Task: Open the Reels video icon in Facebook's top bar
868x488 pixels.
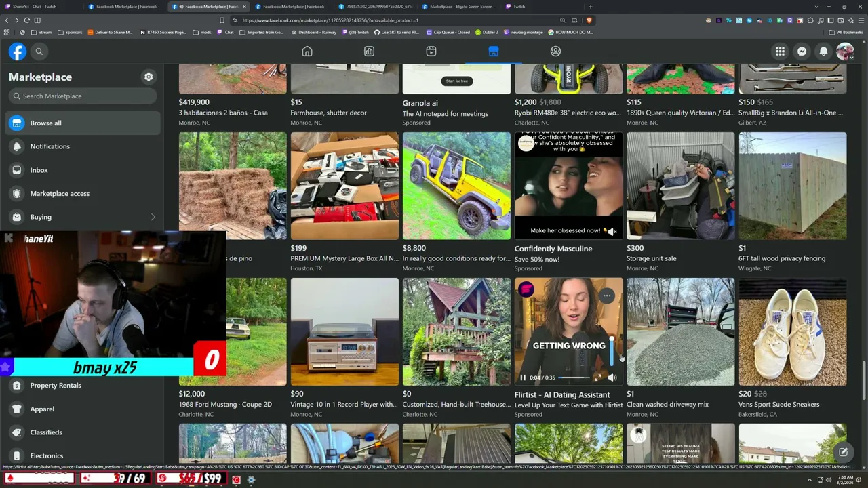Action: tap(431, 52)
